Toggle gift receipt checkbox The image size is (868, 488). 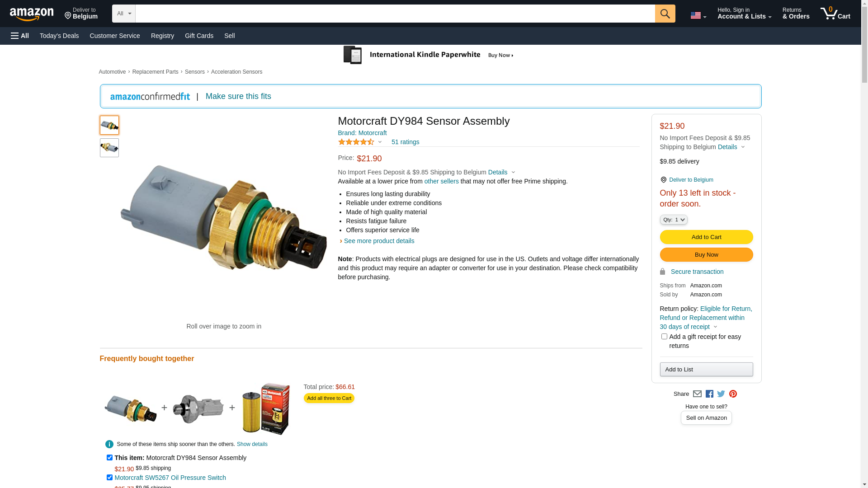[x=664, y=337]
